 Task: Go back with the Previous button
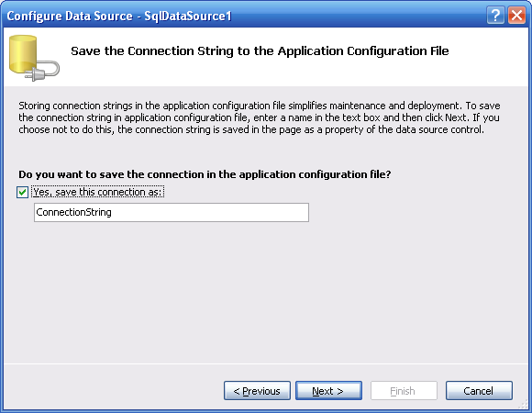[x=257, y=391]
